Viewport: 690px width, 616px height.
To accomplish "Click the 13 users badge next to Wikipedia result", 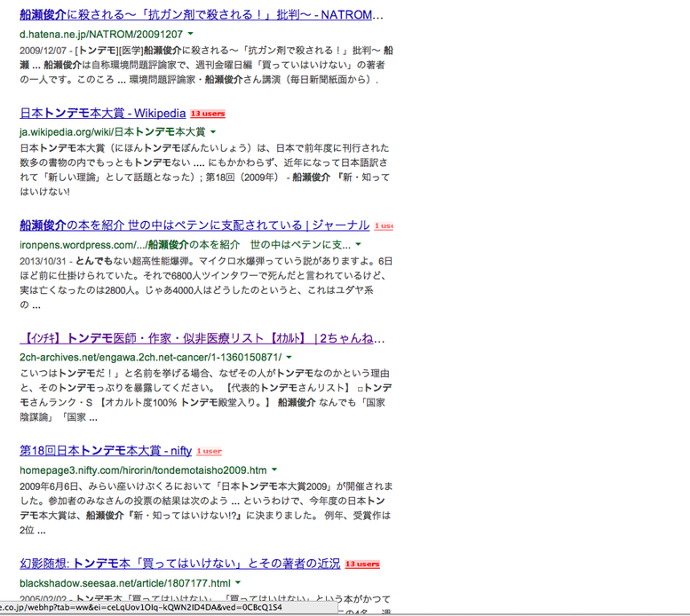I will pyautogui.click(x=208, y=114).
